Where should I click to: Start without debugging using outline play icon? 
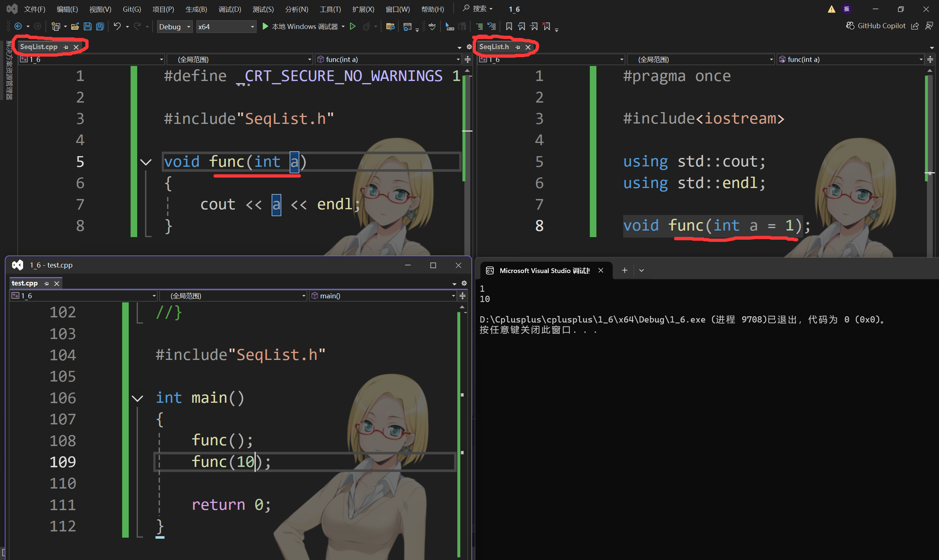click(352, 26)
